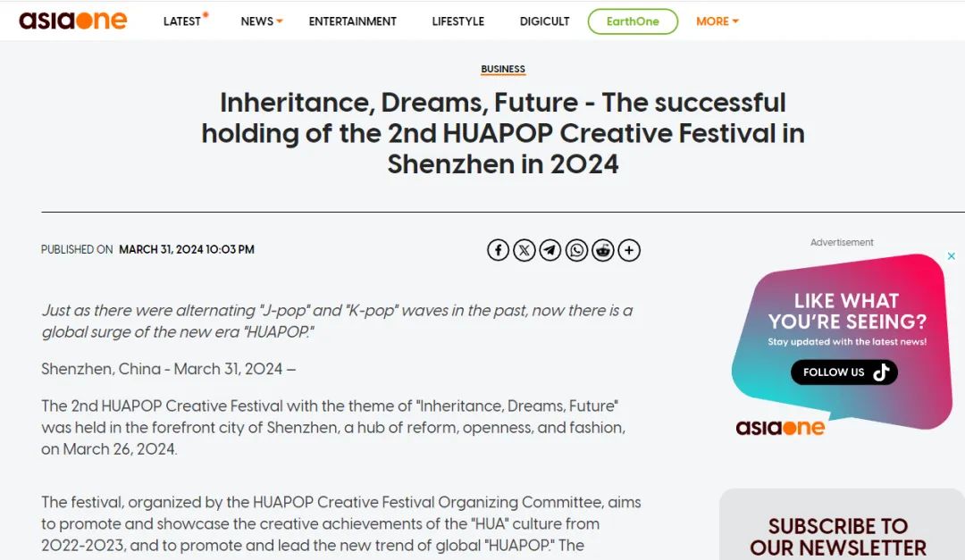
Task: Close the advertisement with X icon
Action: (x=952, y=256)
